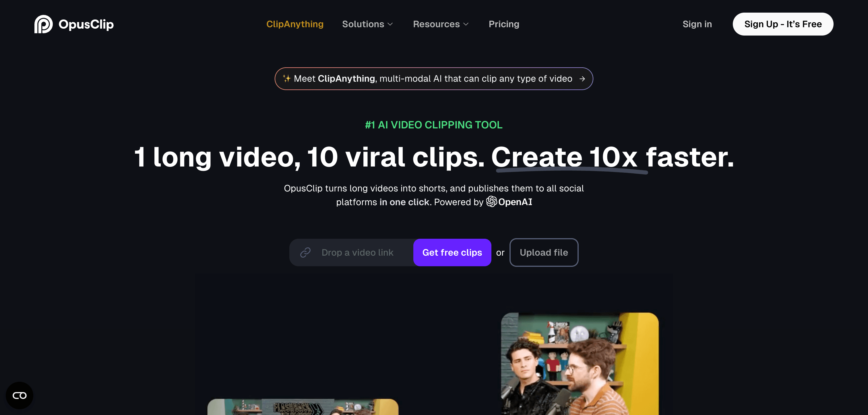Image resolution: width=868 pixels, height=415 pixels.
Task: Click the Resources dropdown chevron
Action: [467, 24]
